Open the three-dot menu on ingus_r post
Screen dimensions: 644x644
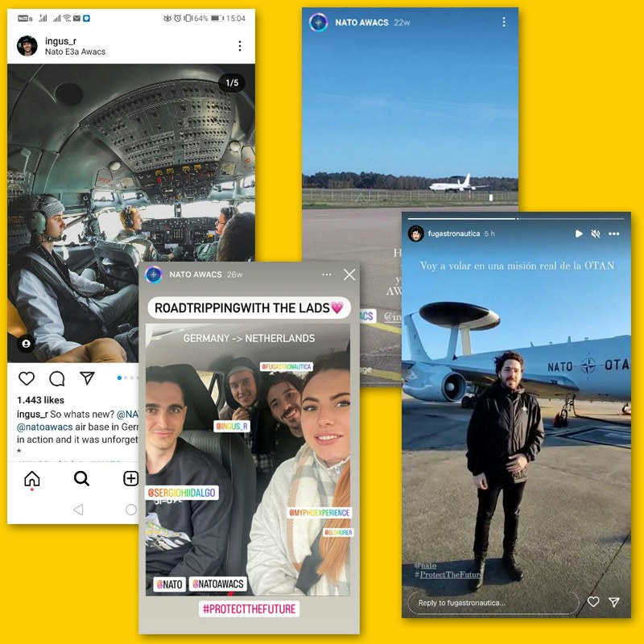coord(240,46)
